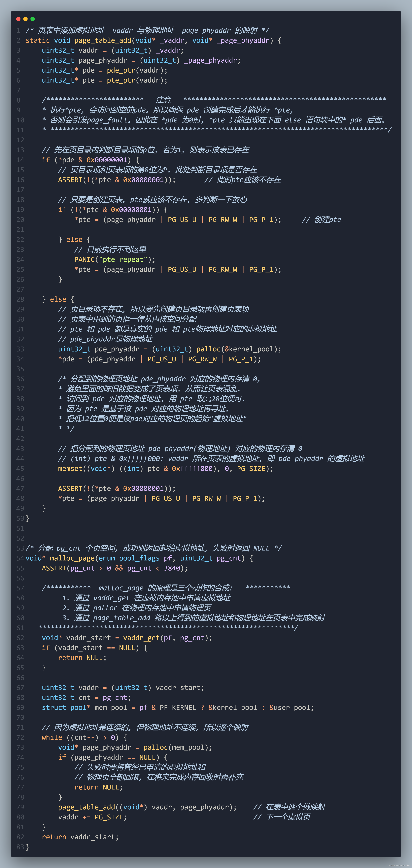Click 'return NULL;' on line 64
This screenshot has width=412, height=868.
[82, 658]
